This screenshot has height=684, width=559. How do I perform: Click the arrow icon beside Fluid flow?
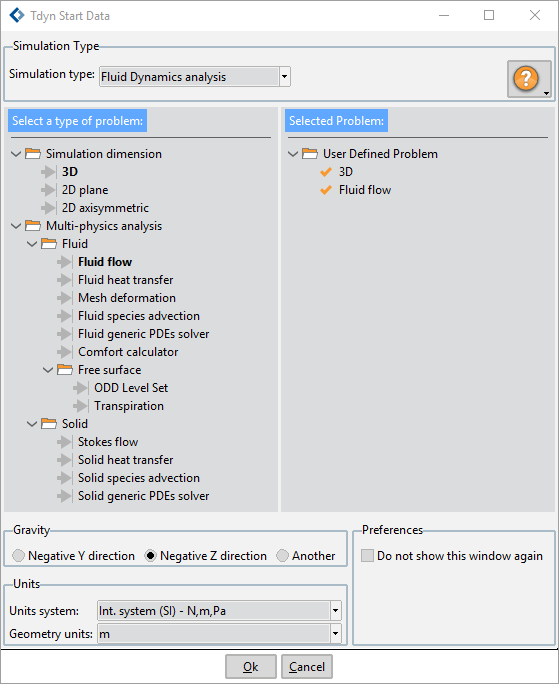(x=65, y=262)
